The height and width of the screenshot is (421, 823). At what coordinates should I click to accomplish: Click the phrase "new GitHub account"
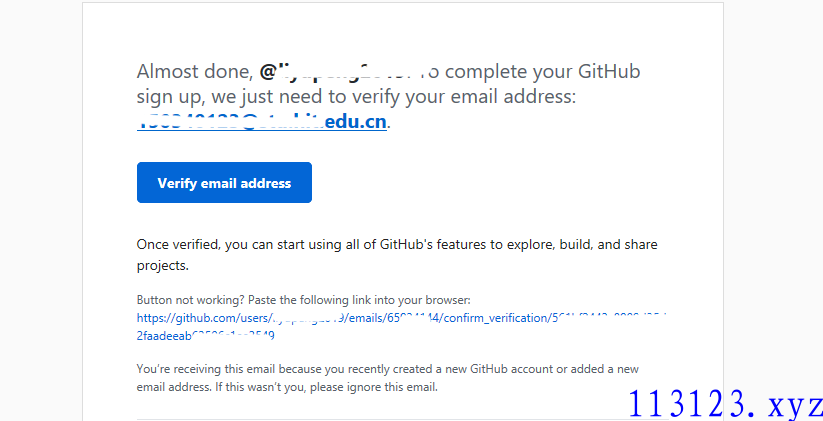pyautogui.click(x=499, y=369)
